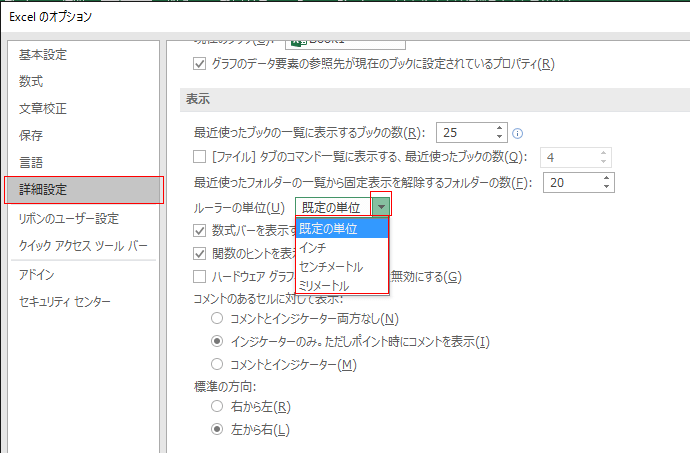Image resolution: width=690 pixels, height=453 pixels.
Task: Select 右から左 direction radio button
Action: (x=217, y=406)
